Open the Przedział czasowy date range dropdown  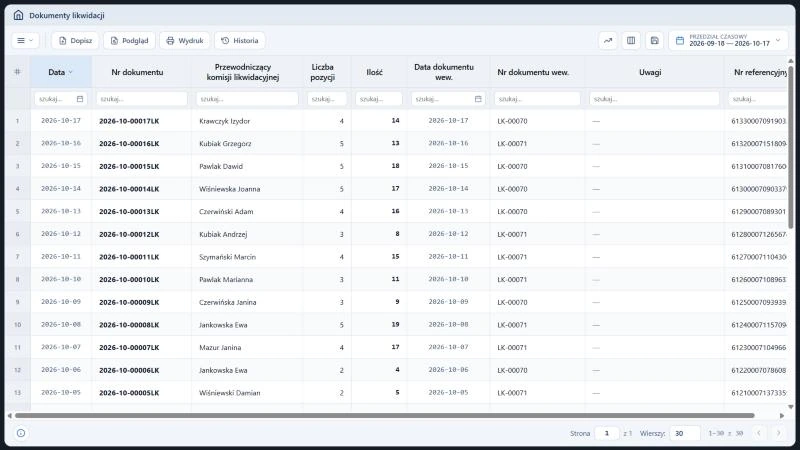click(x=728, y=40)
